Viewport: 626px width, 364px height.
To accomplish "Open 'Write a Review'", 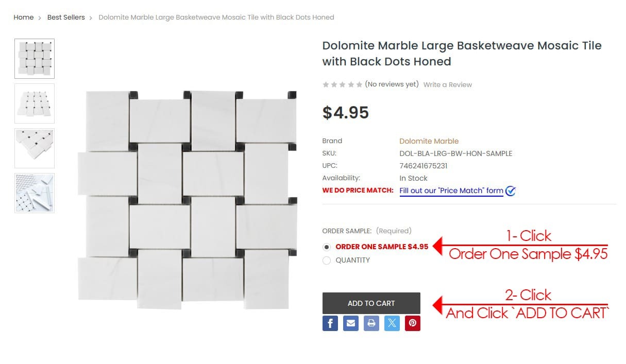I will [447, 84].
